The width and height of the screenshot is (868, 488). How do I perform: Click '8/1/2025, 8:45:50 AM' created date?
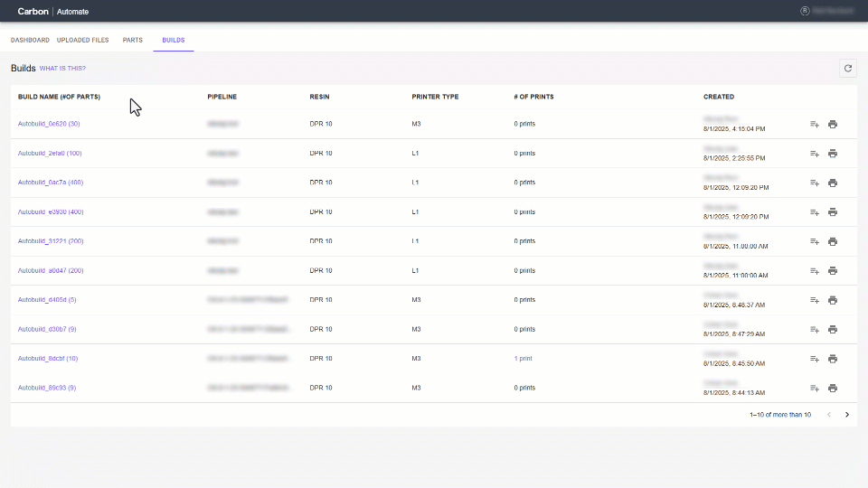[734, 363]
